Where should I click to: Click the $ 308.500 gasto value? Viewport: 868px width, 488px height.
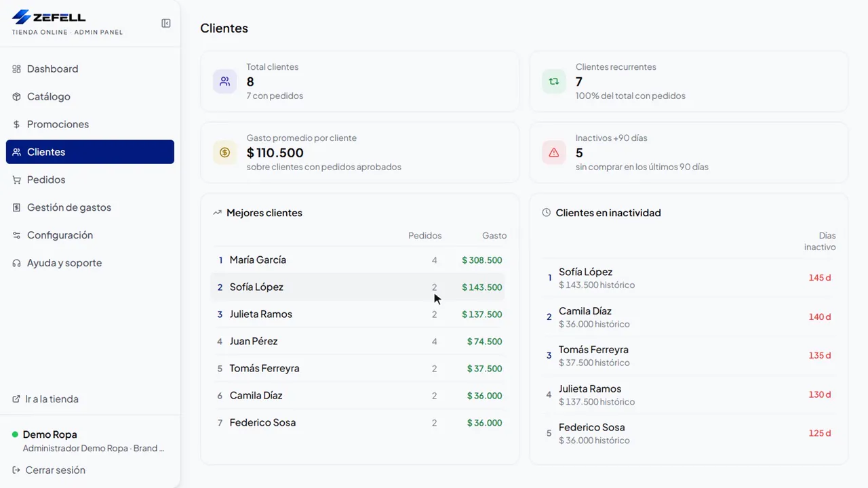tap(482, 260)
